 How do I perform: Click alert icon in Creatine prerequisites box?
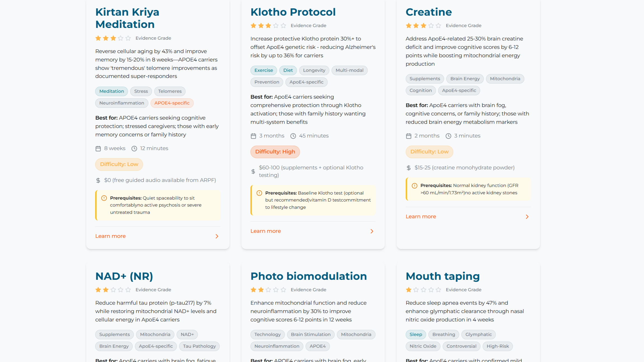coord(414,186)
